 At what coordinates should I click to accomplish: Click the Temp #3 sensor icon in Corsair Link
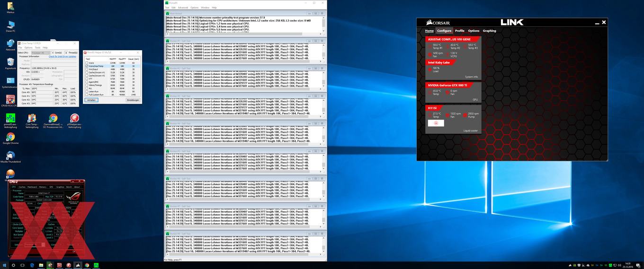[465, 46]
